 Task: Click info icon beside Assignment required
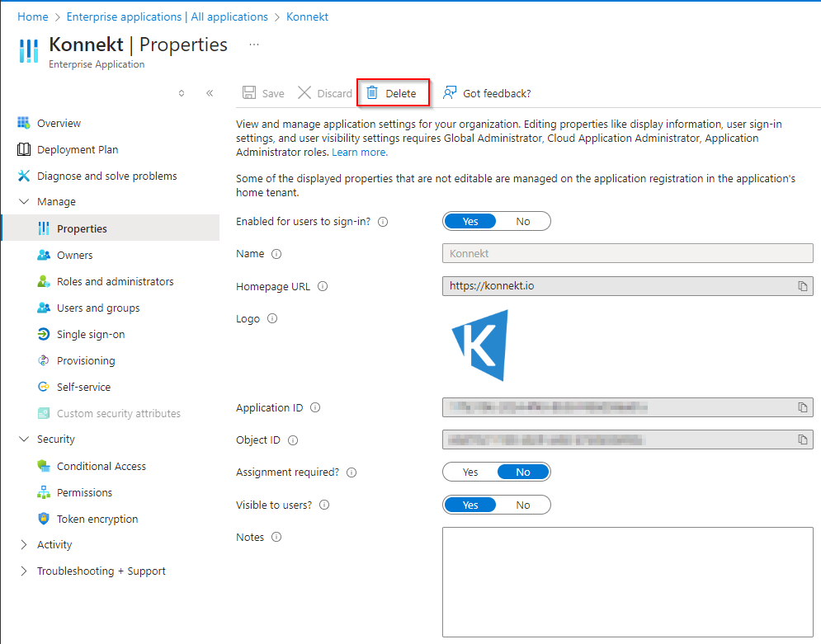click(352, 472)
